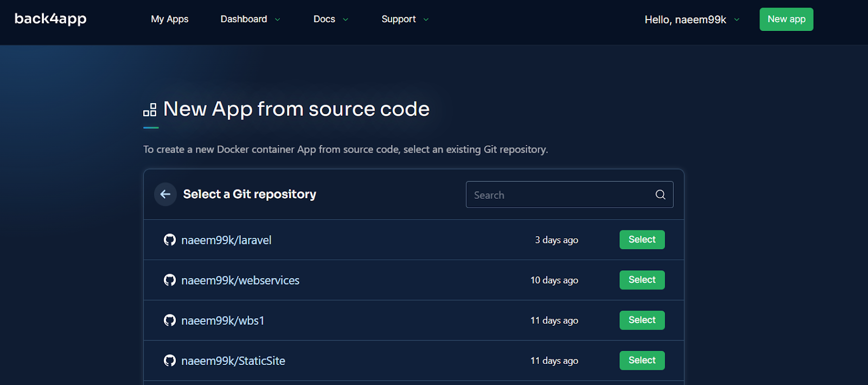Click the '10 days ago' timestamp

(x=554, y=280)
